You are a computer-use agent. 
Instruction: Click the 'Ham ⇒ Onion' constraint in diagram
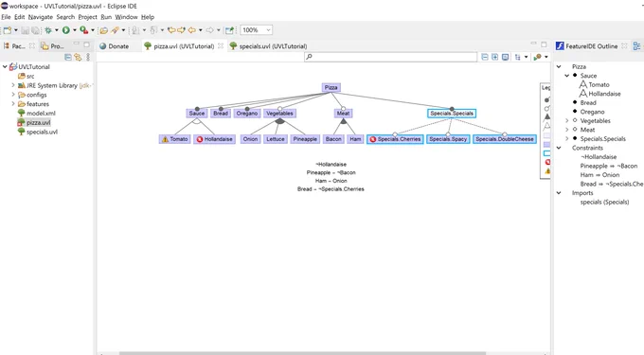pyautogui.click(x=331, y=181)
